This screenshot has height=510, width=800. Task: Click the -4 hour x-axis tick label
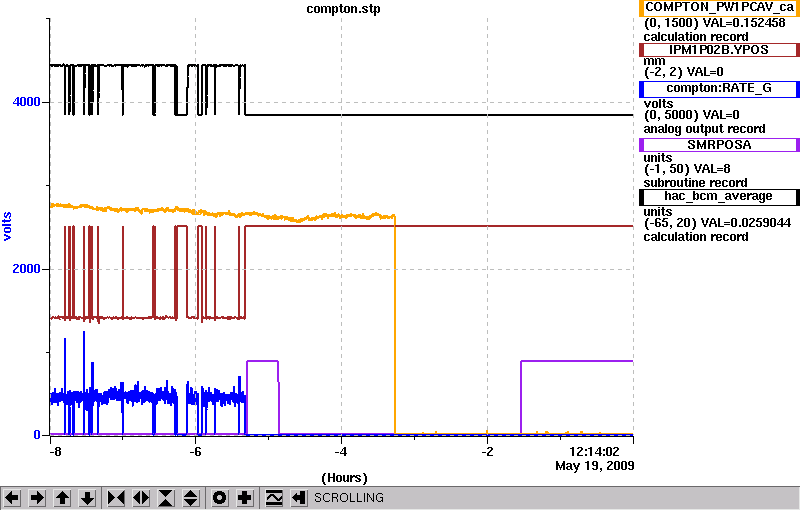[x=341, y=452]
